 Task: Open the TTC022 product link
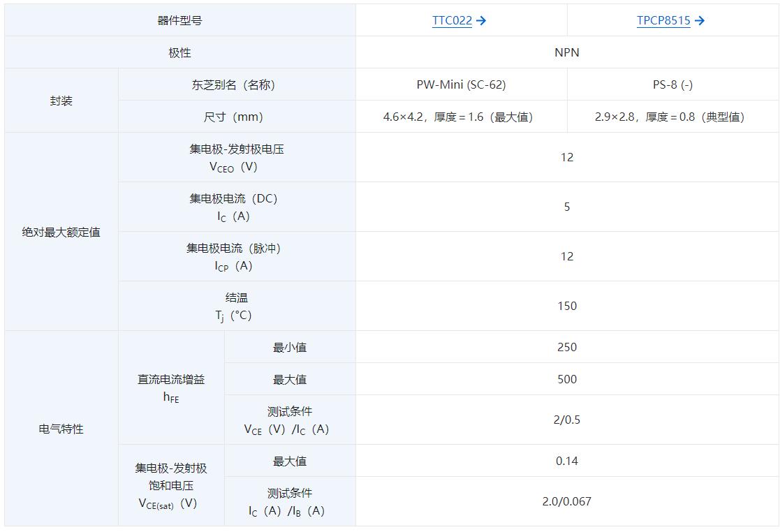[x=452, y=20]
